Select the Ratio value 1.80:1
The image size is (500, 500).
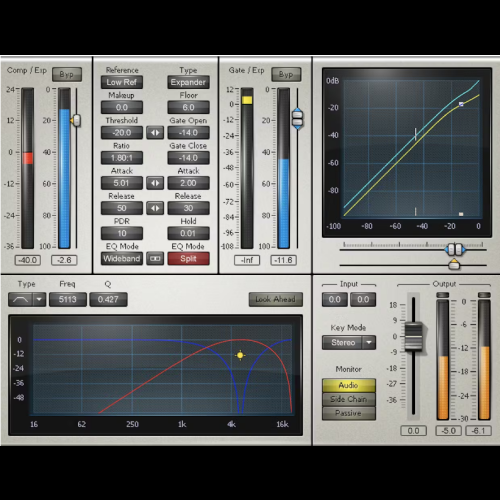[122, 158]
